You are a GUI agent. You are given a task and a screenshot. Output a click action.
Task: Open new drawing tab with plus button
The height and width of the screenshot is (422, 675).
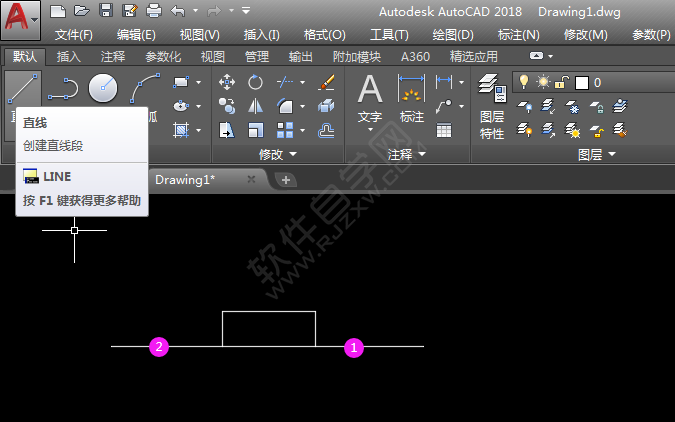coord(285,179)
